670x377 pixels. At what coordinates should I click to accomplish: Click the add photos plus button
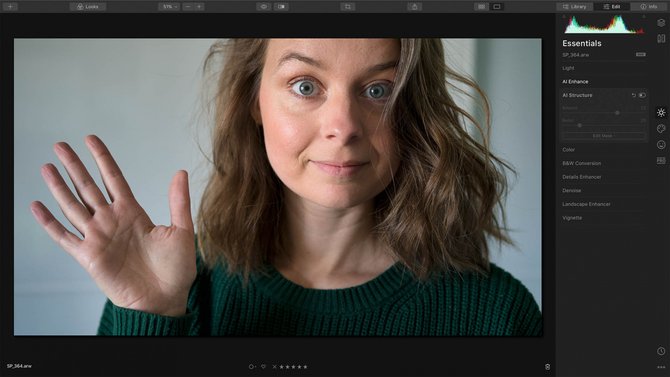[x=10, y=6]
